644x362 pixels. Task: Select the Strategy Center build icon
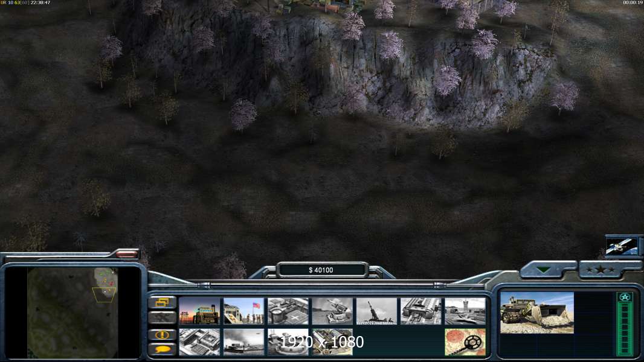(x=199, y=342)
